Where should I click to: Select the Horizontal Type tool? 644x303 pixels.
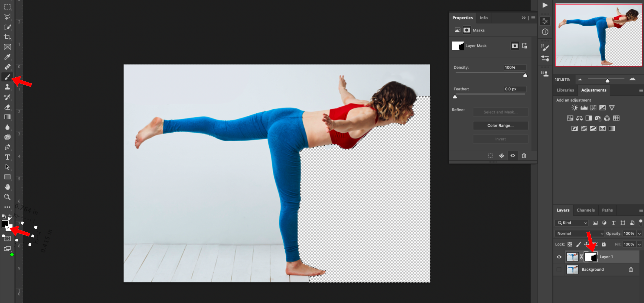tap(7, 157)
